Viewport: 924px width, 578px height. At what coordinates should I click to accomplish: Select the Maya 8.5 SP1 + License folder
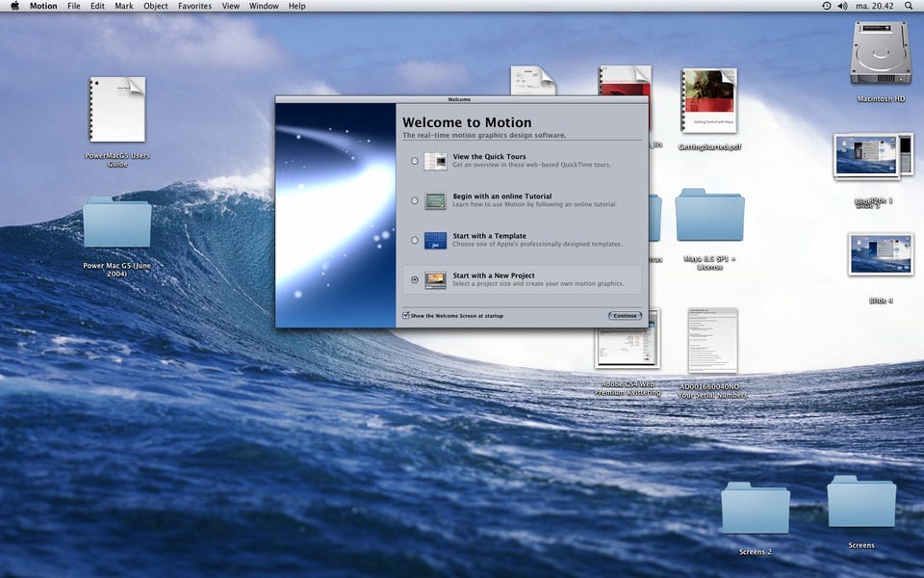tap(709, 215)
